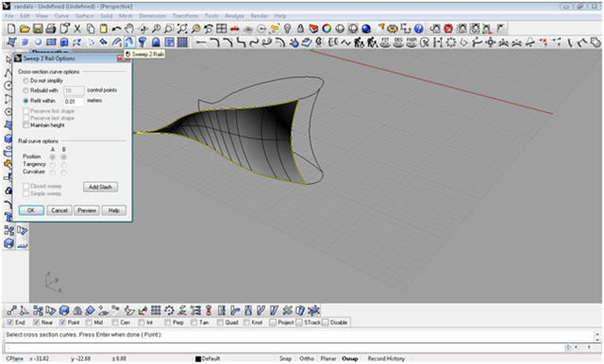The height and width of the screenshot is (364, 604).
Task: Open the Curve menu
Action: [x=61, y=16]
